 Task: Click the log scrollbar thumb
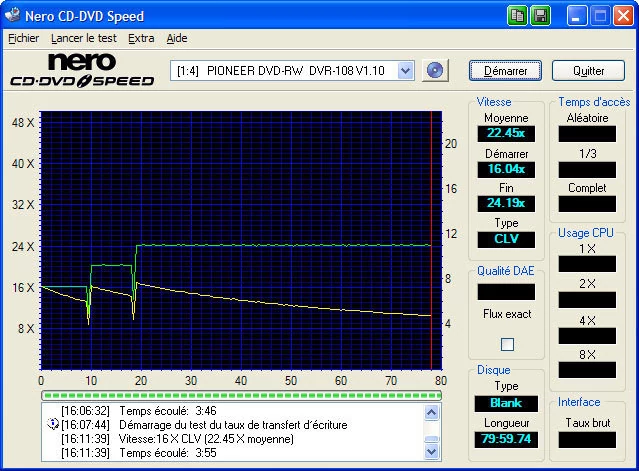click(x=431, y=439)
